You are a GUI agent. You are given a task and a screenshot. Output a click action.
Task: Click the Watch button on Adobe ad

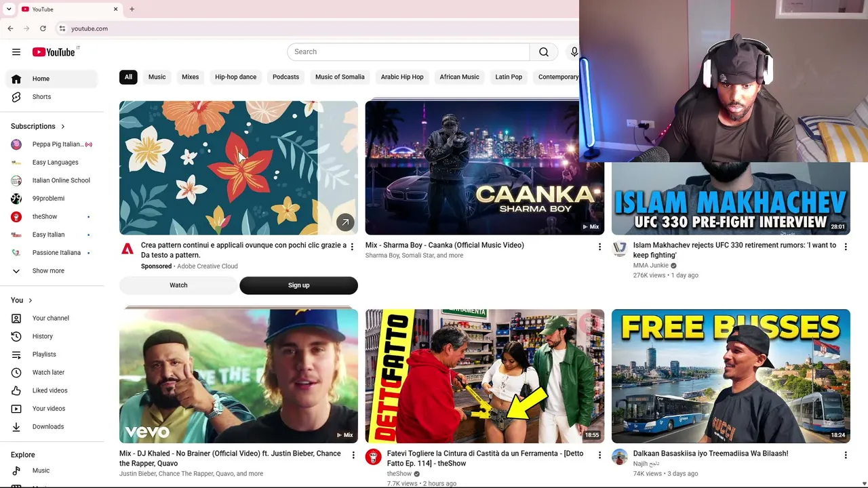tap(178, 285)
